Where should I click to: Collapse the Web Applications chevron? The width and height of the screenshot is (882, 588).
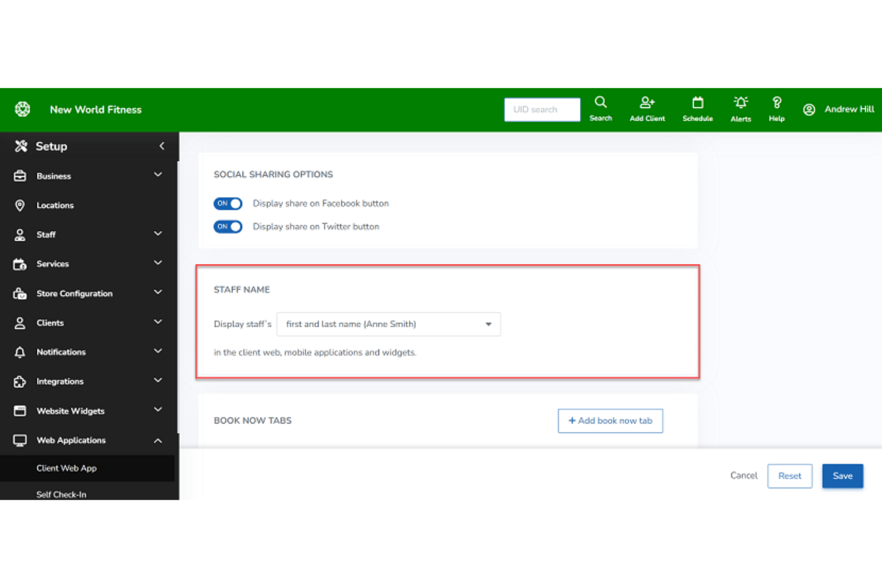pos(158,441)
